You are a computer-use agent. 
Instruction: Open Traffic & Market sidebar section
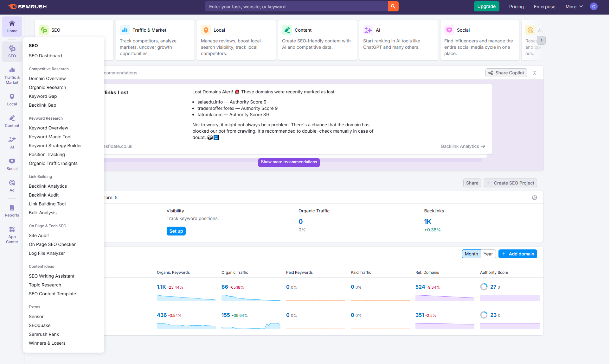12,76
